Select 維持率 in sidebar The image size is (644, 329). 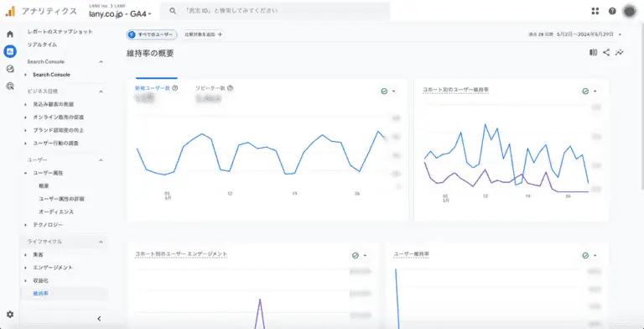tap(40, 294)
